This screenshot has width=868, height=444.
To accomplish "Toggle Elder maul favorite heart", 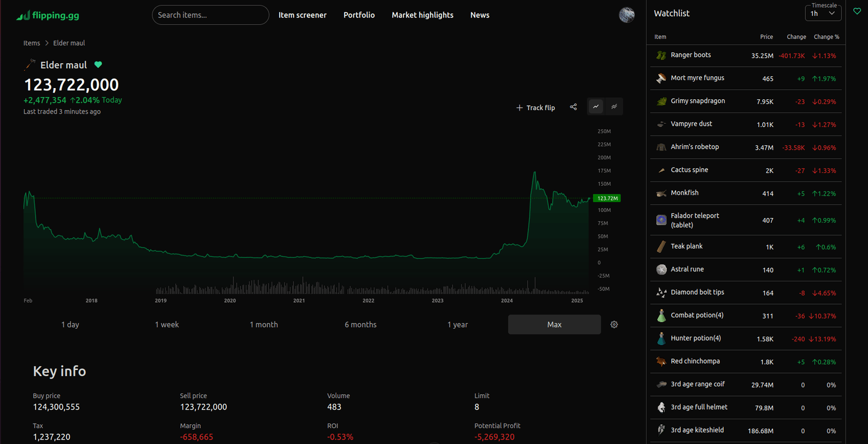I will (98, 65).
